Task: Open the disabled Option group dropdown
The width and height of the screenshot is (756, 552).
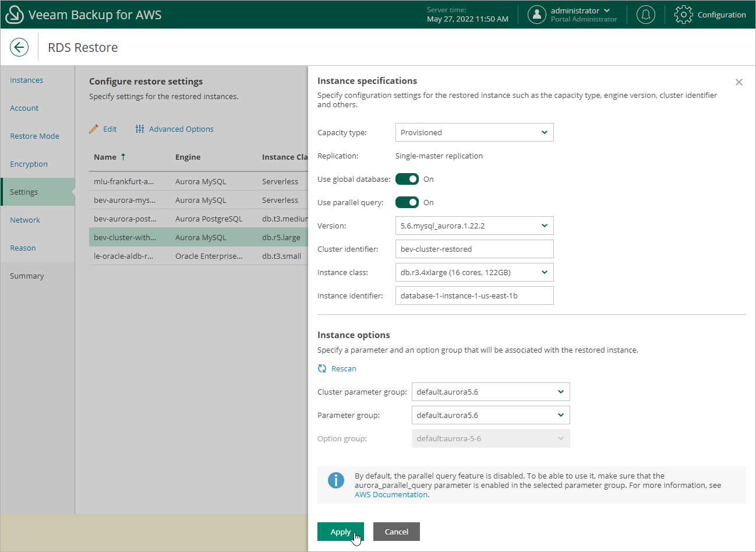Action: pyautogui.click(x=490, y=438)
